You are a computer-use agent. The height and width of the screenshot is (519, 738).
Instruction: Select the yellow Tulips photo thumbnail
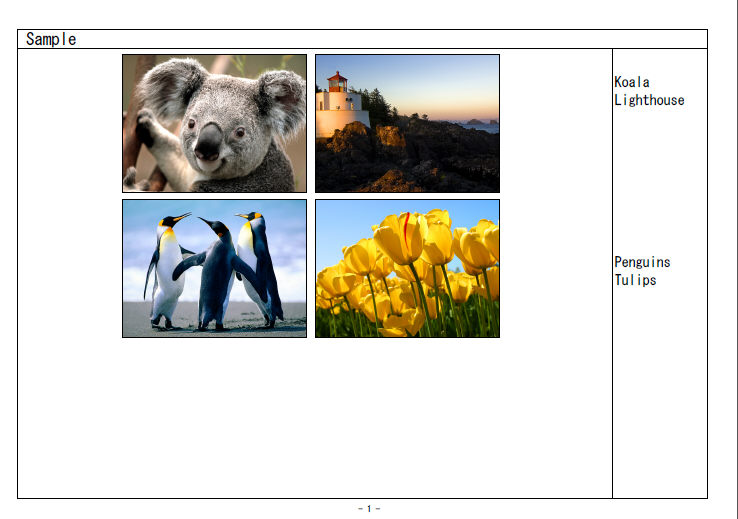tap(407, 268)
